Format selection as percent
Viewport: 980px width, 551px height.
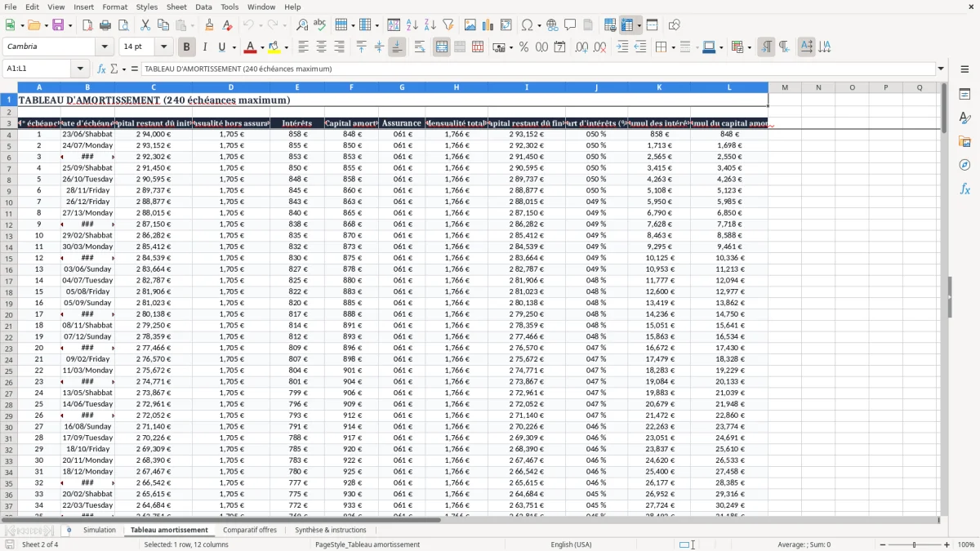point(523,47)
